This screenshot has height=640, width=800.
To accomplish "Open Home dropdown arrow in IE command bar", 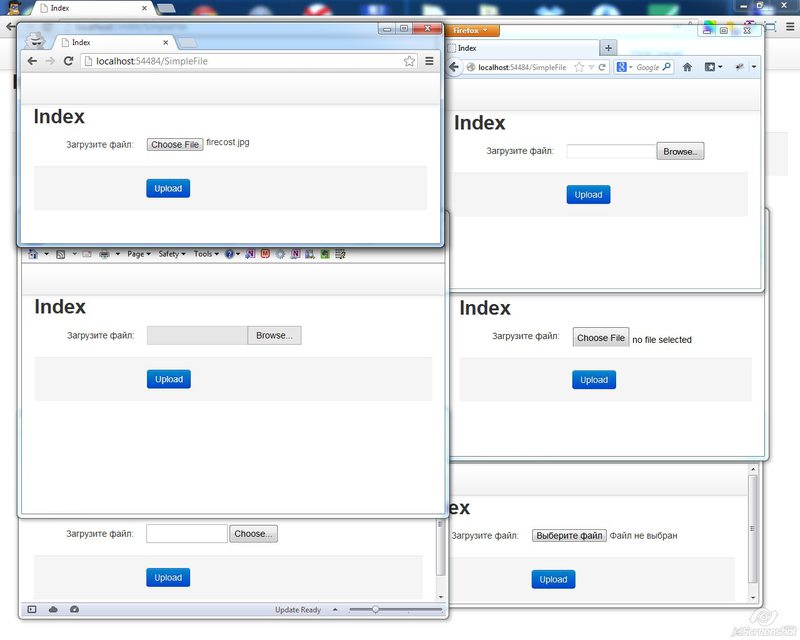I will [x=46, y=254].
